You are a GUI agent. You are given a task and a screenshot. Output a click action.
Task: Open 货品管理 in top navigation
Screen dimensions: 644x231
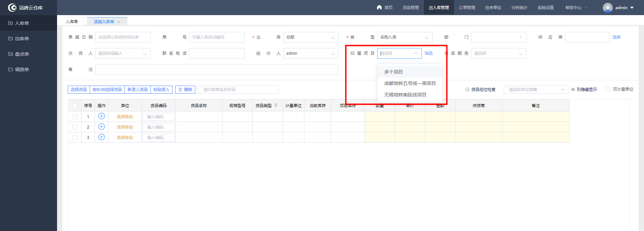coord(410,7)
